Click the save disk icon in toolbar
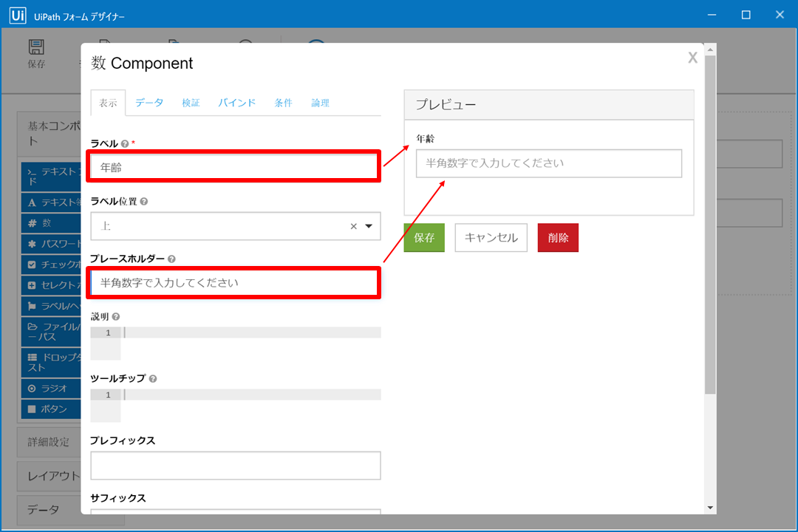 (36, 47)
